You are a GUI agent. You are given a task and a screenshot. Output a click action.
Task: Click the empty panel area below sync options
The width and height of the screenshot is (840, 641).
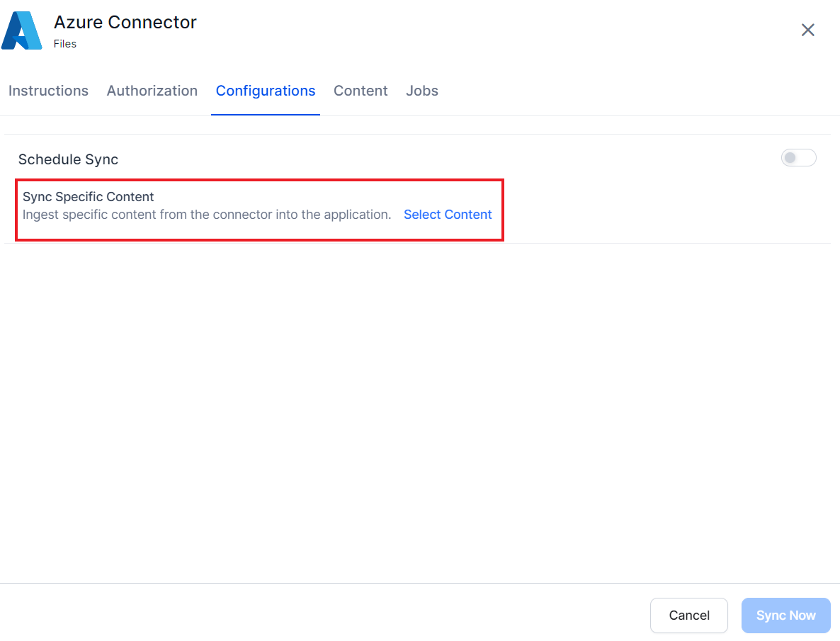pos(418,411)
